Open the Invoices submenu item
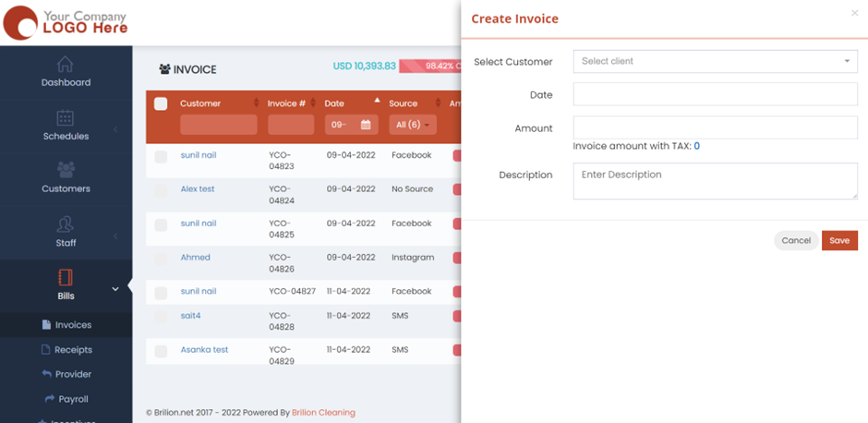 (72, 325)
